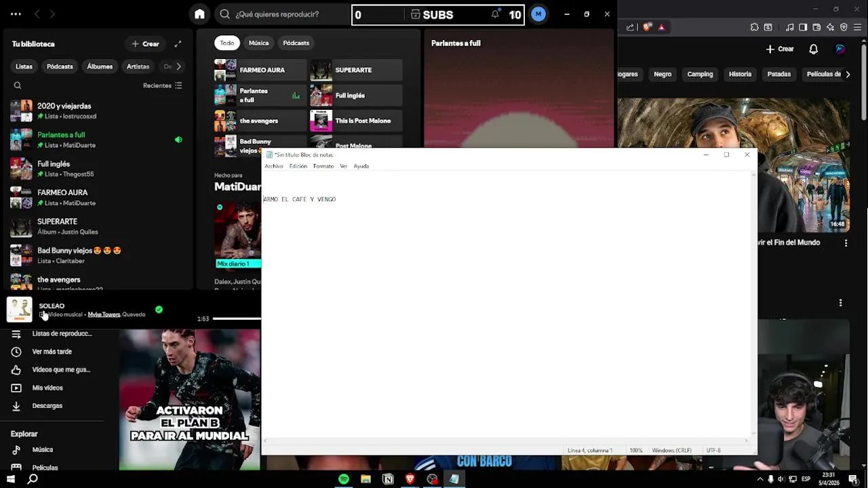Open YouTube notifications bell
This screenshot has height=488, width=868.
(x=813, y=49)
